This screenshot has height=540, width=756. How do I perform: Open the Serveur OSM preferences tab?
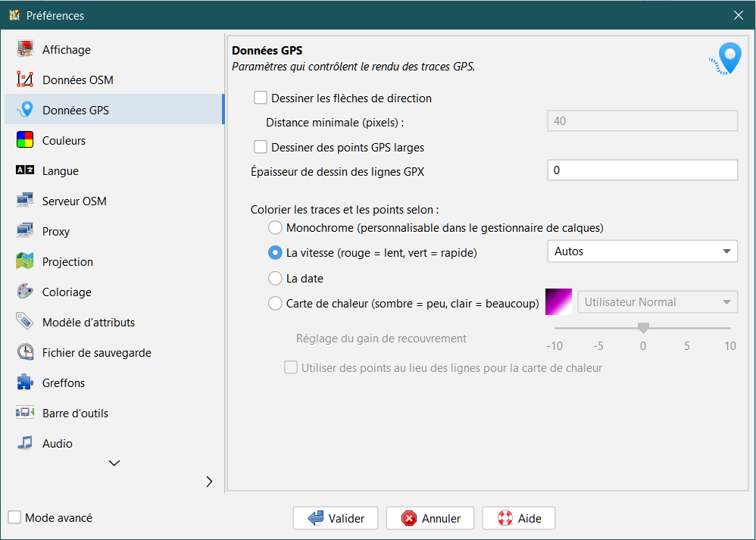click(x=74, y=201)
